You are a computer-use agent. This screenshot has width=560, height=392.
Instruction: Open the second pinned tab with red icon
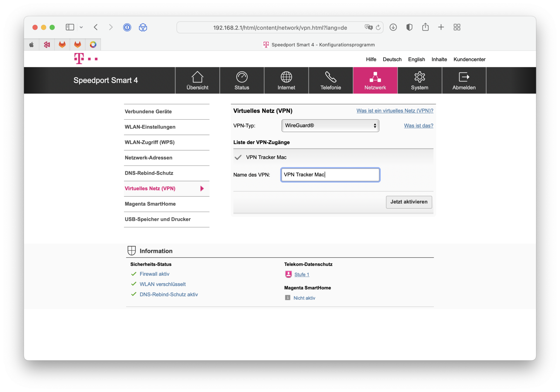tap(47, 45)
